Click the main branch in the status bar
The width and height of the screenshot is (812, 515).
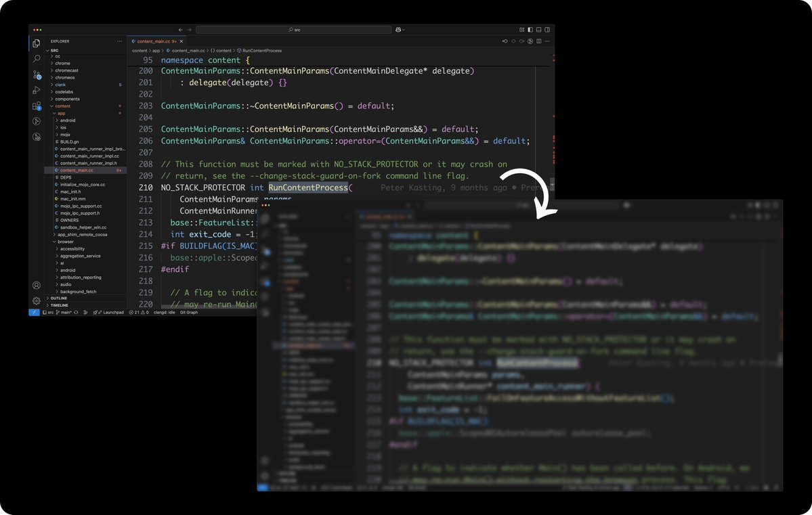(x=63, y=312)
